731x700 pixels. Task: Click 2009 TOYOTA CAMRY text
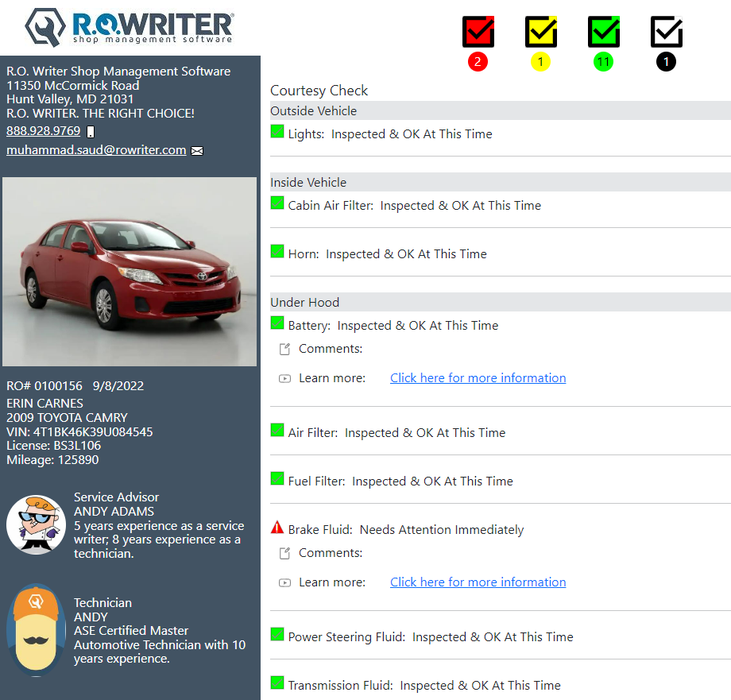tap(67, 418)
